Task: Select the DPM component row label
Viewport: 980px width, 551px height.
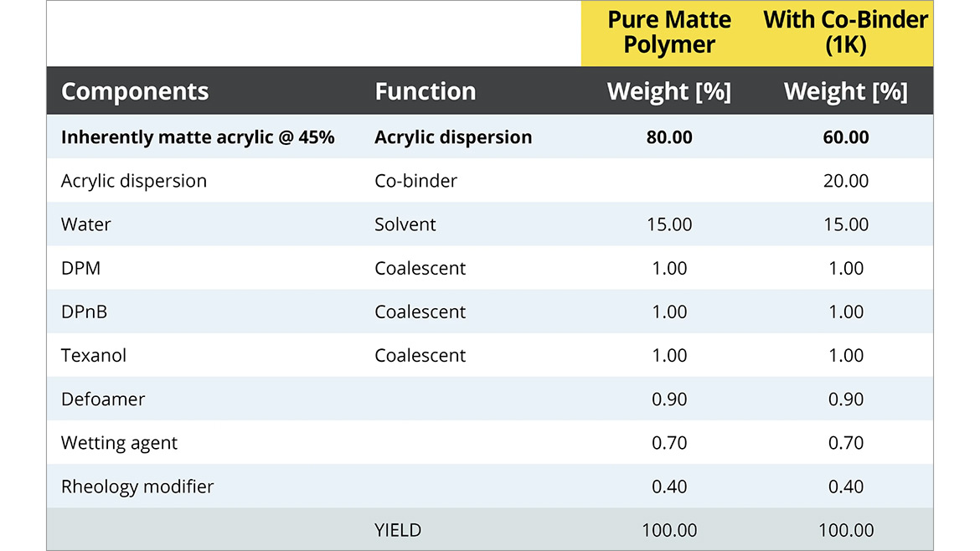Action: pyautogui.click(x=80, y=268)
